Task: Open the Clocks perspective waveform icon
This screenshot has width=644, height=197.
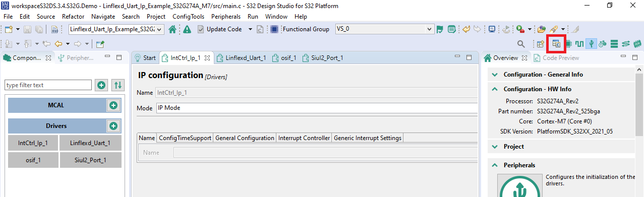Action: click(580, 44)
